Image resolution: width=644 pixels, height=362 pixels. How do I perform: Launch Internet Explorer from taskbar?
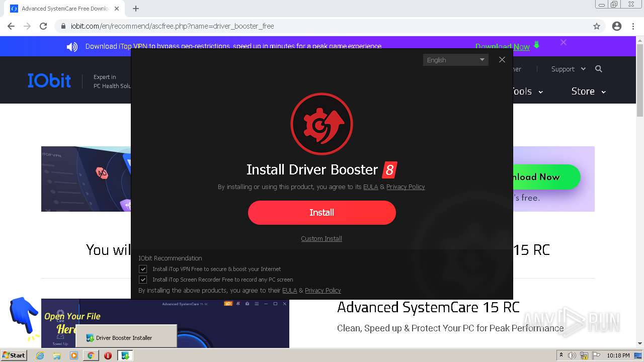[40, 355]
